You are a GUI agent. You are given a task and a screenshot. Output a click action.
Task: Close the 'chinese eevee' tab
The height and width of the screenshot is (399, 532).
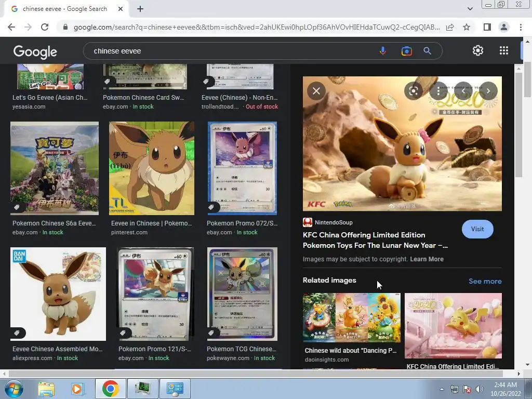(x=120, y=9)
